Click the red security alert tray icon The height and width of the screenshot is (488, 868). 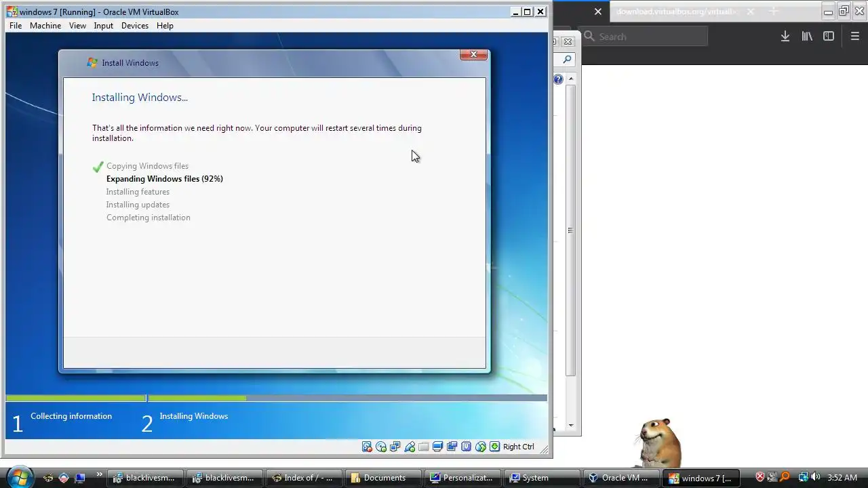click(x=760, y=477)
